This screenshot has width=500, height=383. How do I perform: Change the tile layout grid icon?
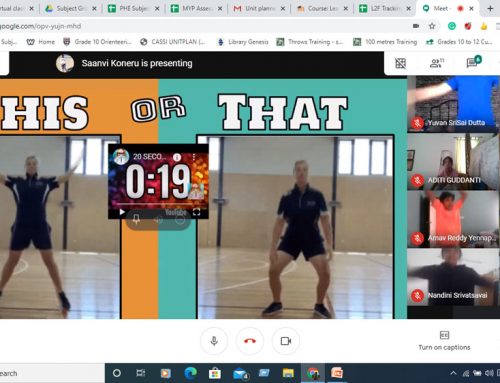(x=400, y=63)
